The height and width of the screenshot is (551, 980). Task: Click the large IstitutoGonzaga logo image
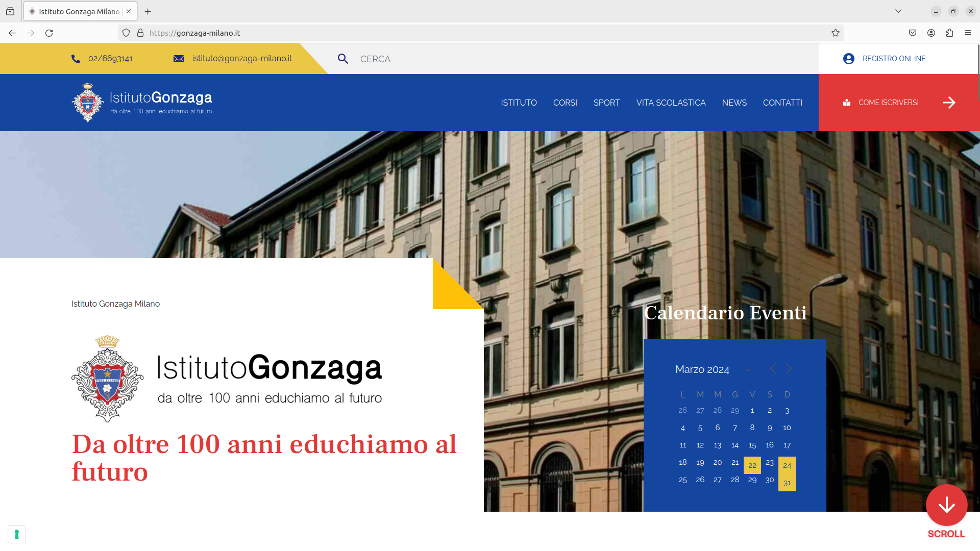click(x=227, y=379)
